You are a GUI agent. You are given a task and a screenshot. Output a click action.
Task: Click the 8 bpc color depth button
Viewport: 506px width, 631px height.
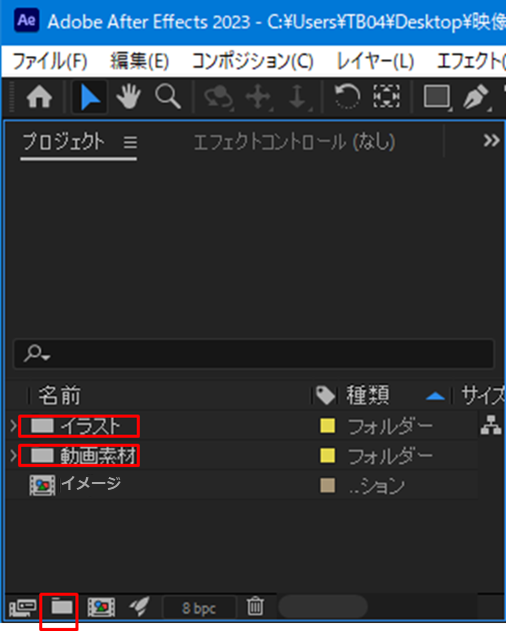point(199,608)
